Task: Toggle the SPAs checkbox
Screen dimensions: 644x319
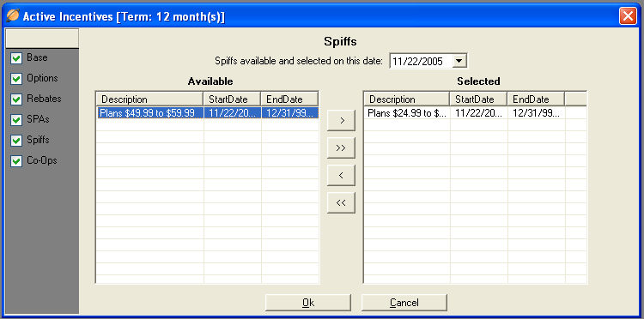Action: click(16, 120)
